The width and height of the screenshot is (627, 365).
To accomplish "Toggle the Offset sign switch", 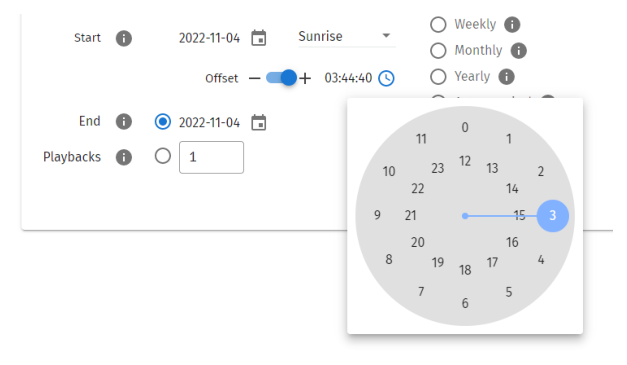I will (281, 78).
